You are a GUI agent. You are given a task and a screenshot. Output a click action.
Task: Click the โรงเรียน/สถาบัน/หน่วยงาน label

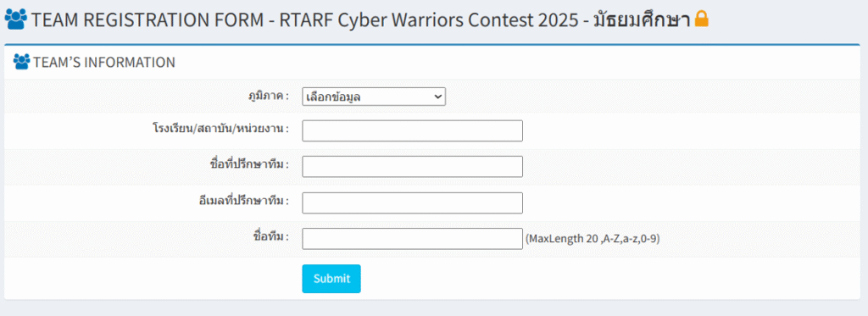coord(221,130)
